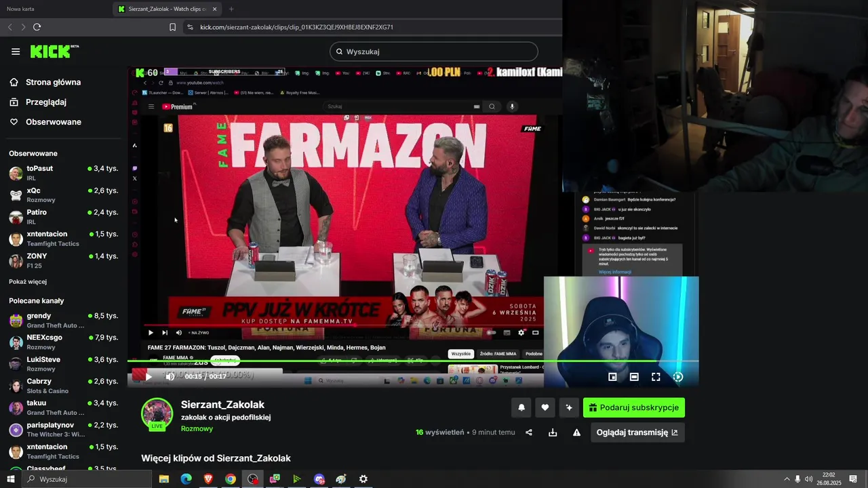Open the Windows notification center
This screenshot has height=488, width=868.
[853, 479]
